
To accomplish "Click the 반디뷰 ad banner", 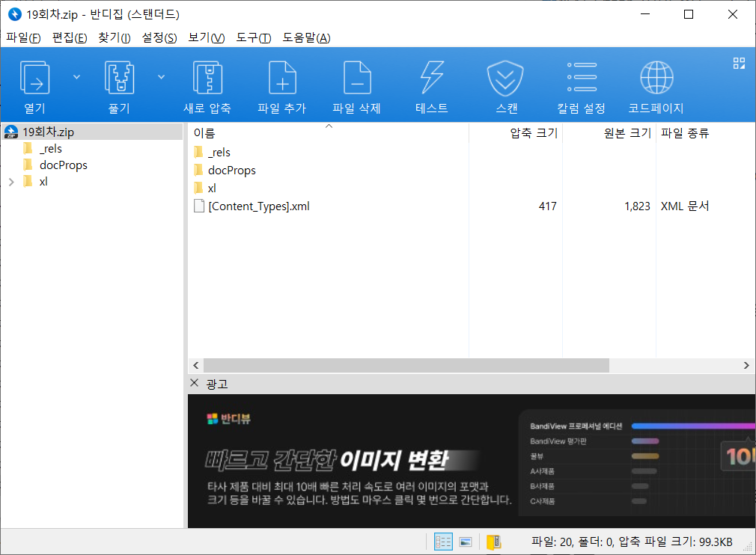I will (472, 461).
